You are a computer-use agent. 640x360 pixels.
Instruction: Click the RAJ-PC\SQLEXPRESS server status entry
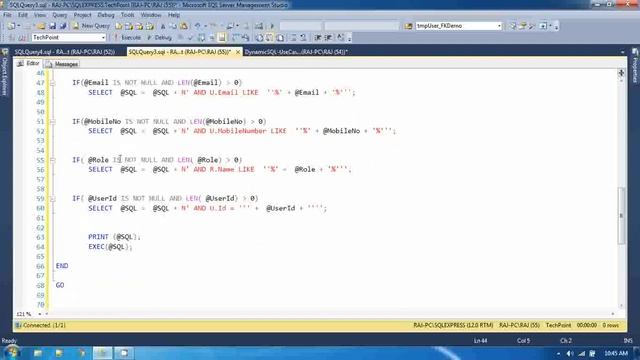coord(453,326)
